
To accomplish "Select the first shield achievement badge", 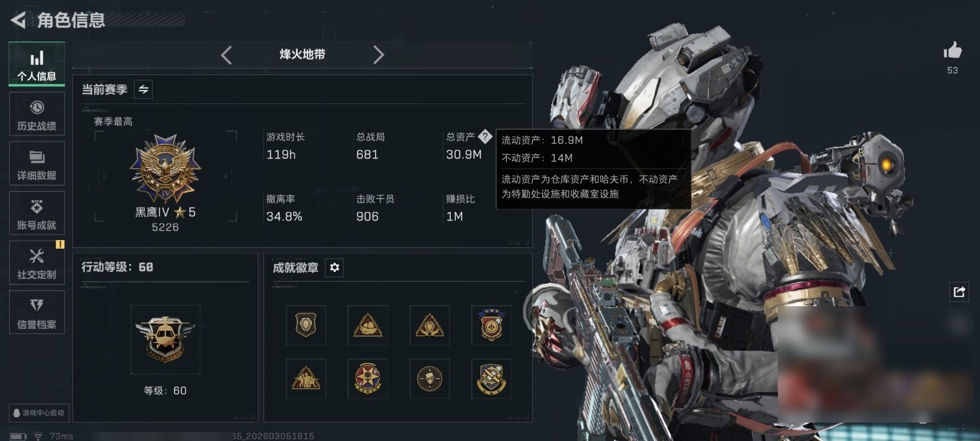I will pos(306,325).
